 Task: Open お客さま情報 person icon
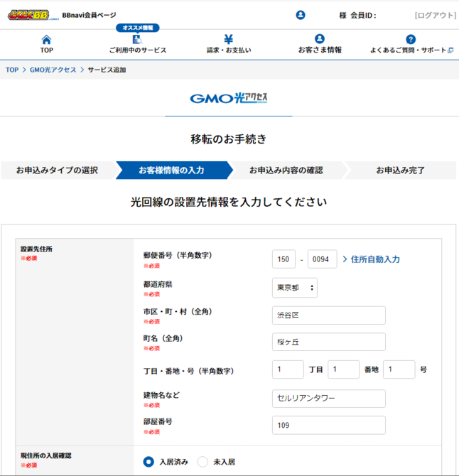click(319, 39)
